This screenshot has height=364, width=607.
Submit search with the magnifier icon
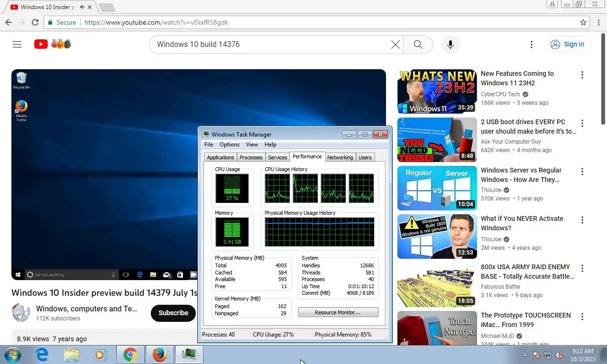click(x=418, y=45)
